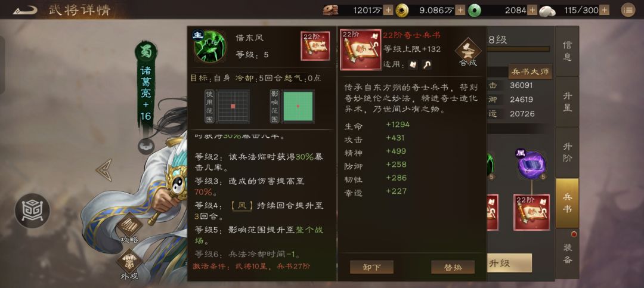
Task: Click the 卸下 unequip button
Action: coord(371,267)
